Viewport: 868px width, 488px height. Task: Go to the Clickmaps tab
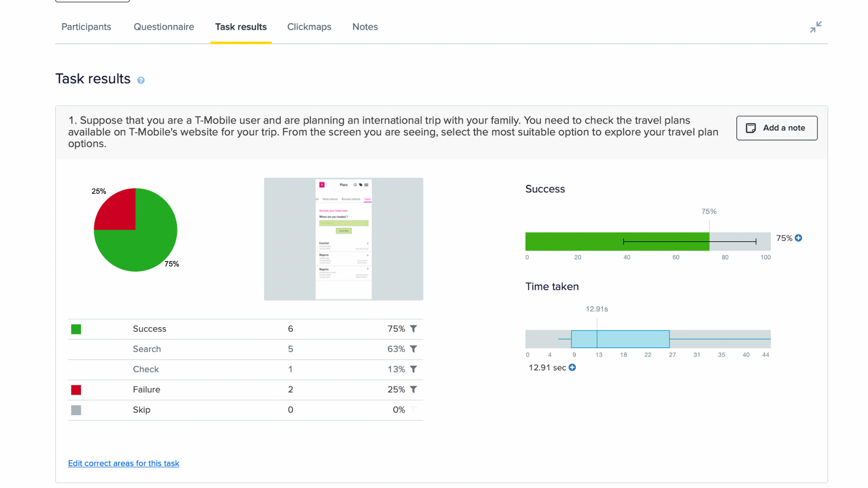(x=309, y=27)
